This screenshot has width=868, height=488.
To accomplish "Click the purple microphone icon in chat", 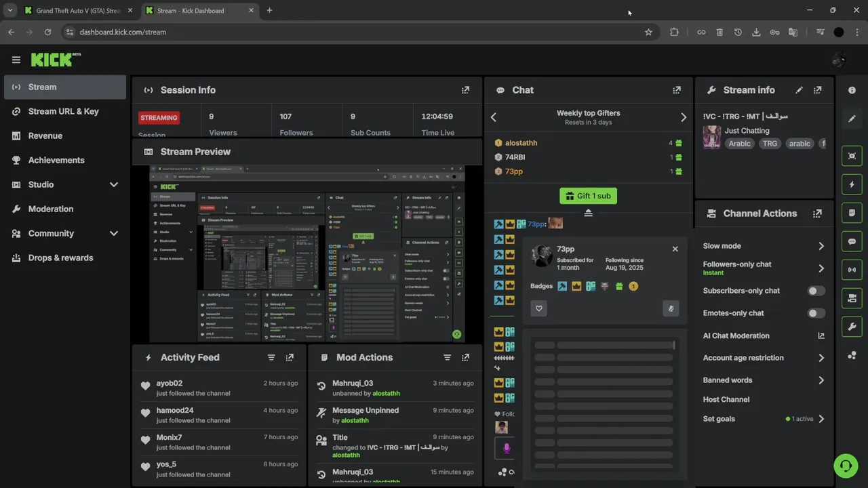I will [x=506, y=448].
